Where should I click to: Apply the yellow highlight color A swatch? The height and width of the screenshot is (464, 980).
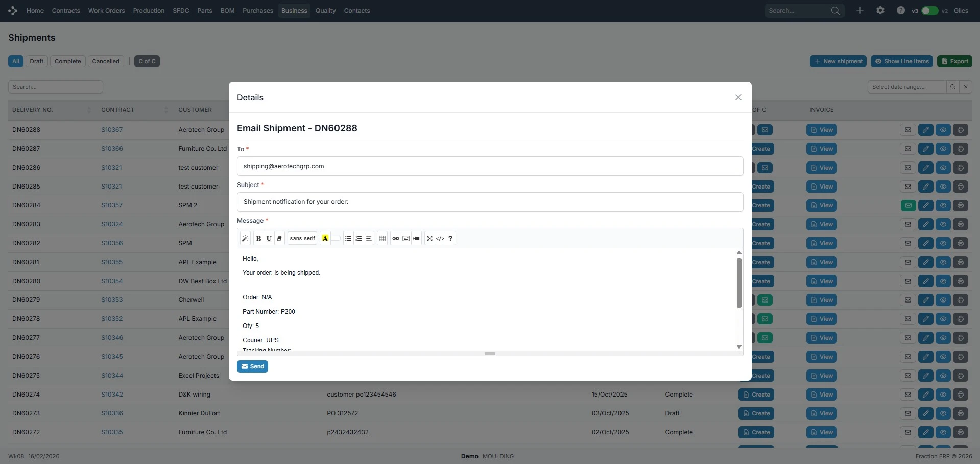325,239
